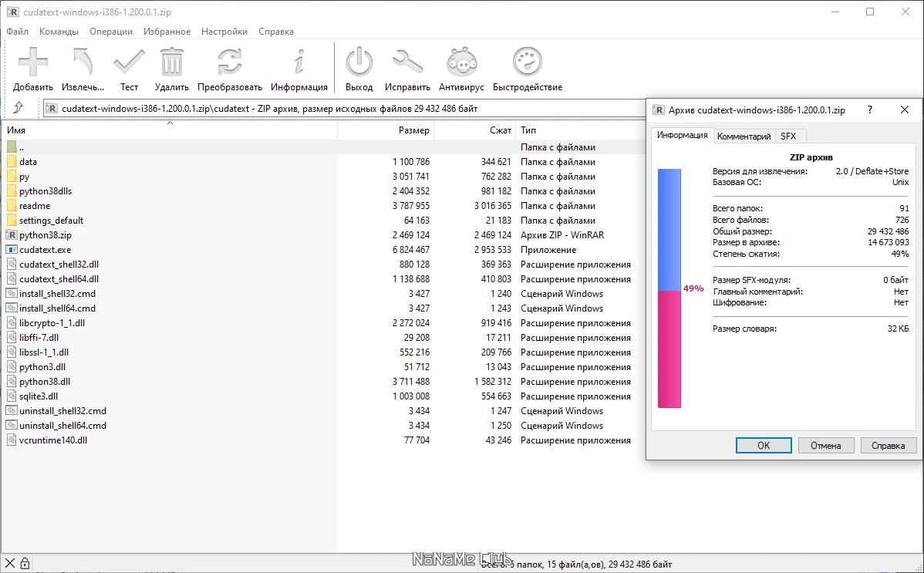The width and height of the screenshot is (924, 573).
Task: Click the install_shell32.cmd script icon
Action: [12, 294]
